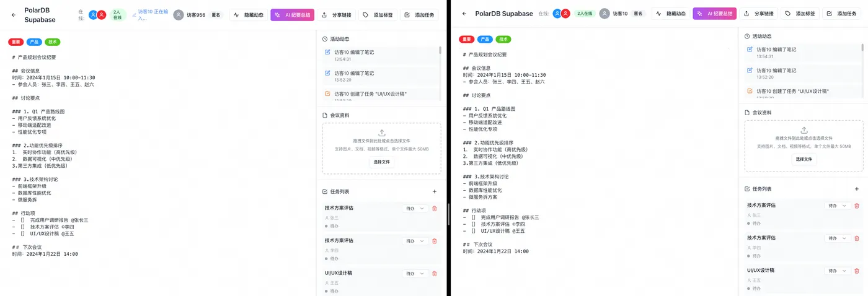Click 添加标签 in 访客956's window
This screenshot has width=868, height=296.
(378, 15)
